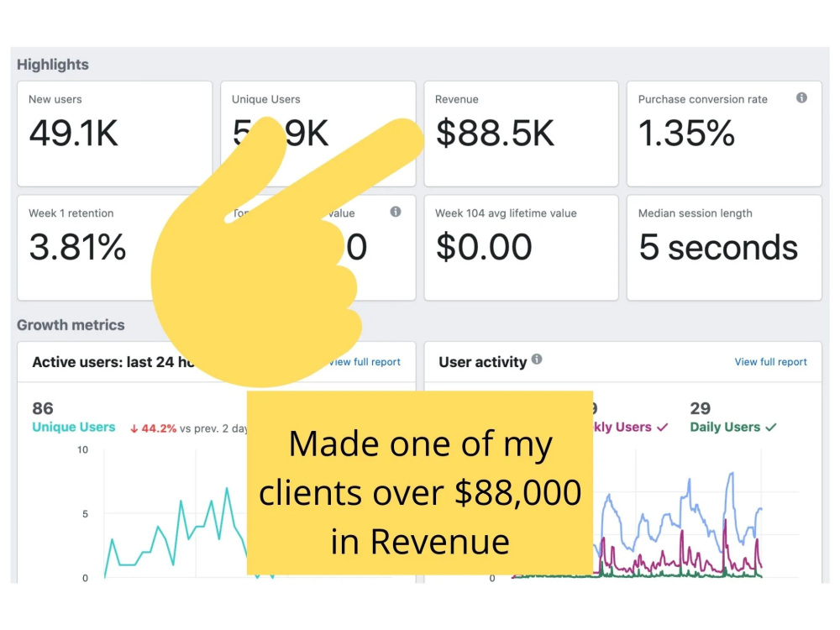
Task: Click the User activity panel title
Action: tap(483, 362)
